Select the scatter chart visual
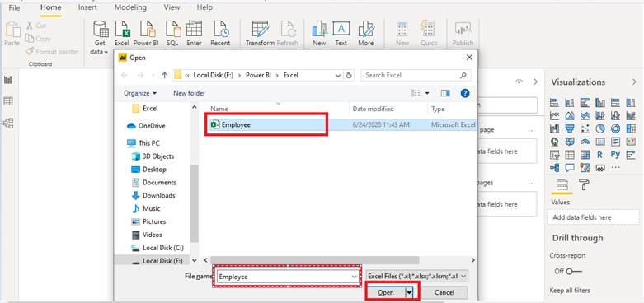This screenshot has width=644, height=303. pos(585,128)
